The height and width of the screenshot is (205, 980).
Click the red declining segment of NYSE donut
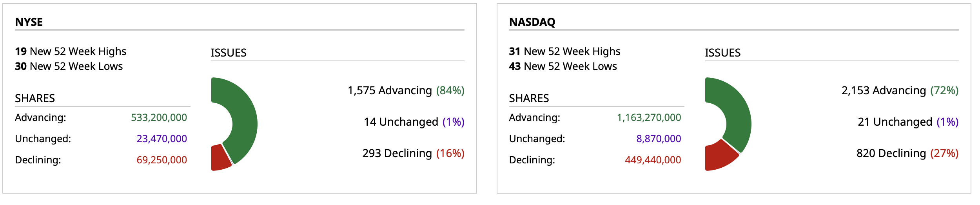[x=220, y=158]
